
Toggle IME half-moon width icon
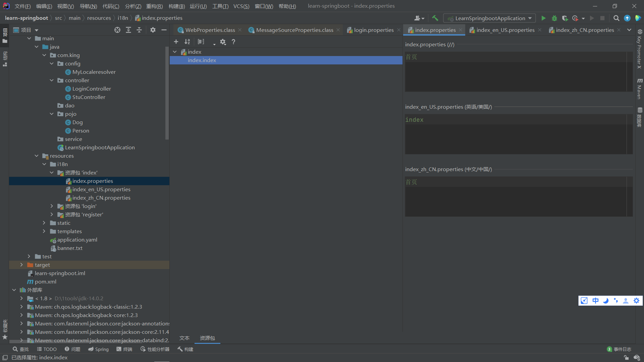coord(605,301)
